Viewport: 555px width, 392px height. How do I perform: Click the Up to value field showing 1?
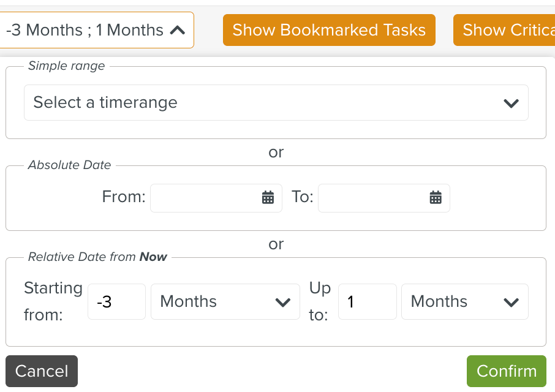point(367,302)
